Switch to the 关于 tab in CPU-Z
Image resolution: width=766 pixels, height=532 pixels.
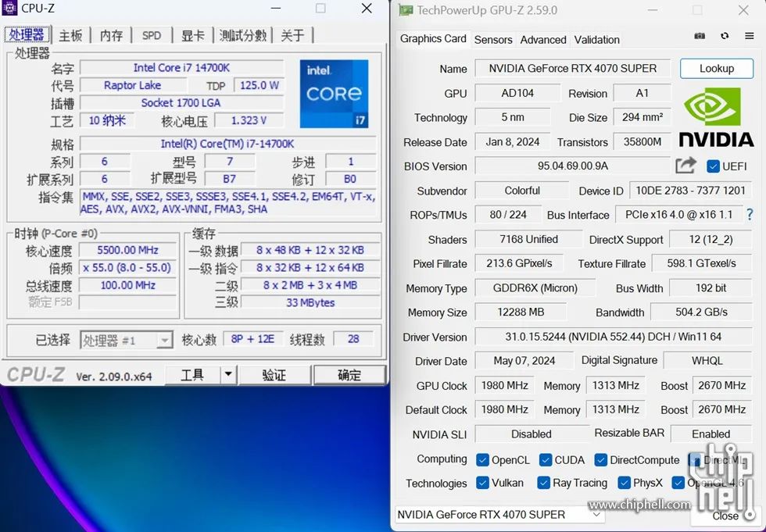pos(292,35)
